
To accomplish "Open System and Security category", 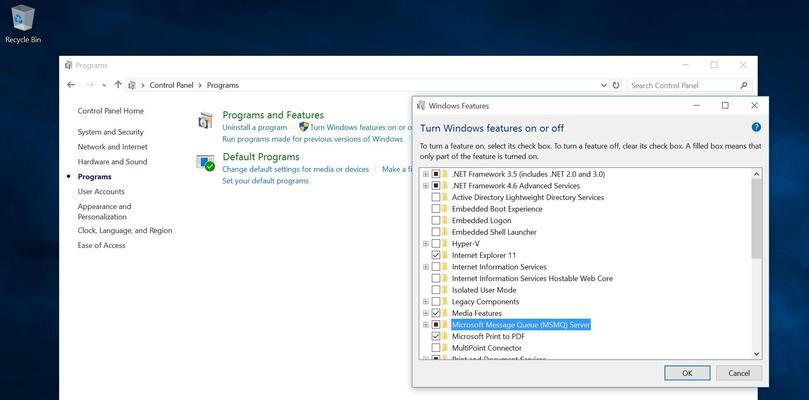I will pos(111,132).
